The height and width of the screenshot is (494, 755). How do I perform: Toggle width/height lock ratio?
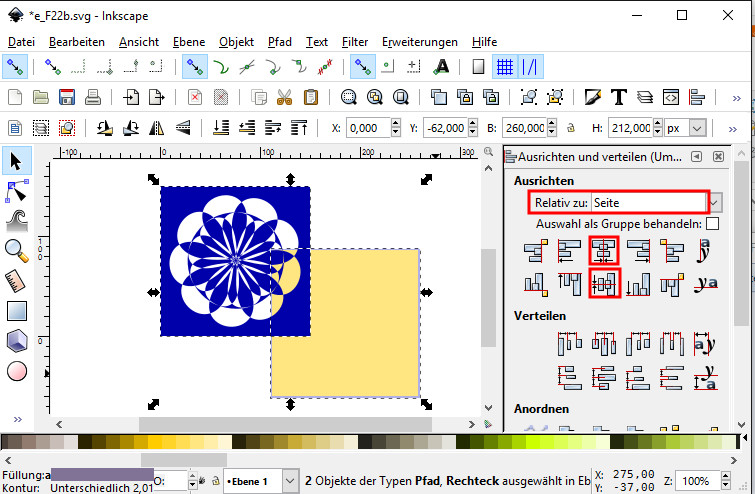(571, 128)
